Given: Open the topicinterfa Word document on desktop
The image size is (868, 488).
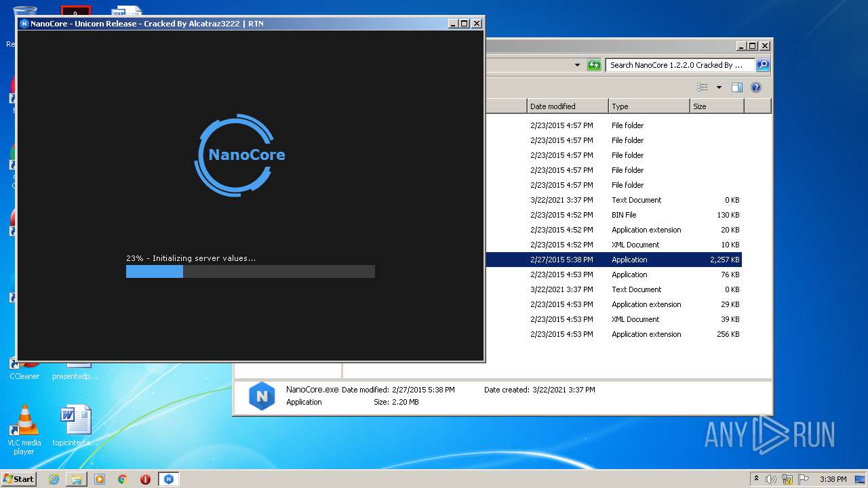Looking at the screenshot, I should (x=75, y=426).
